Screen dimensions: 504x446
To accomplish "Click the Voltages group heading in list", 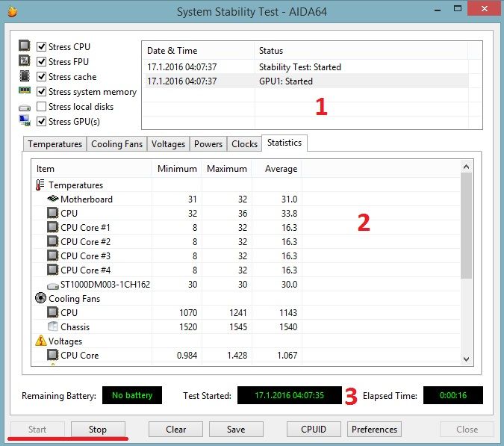I will [x=65, y=341].
